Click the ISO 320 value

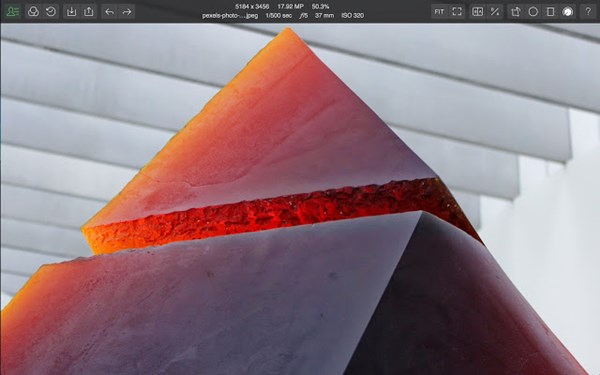click(x=352, y=16)
